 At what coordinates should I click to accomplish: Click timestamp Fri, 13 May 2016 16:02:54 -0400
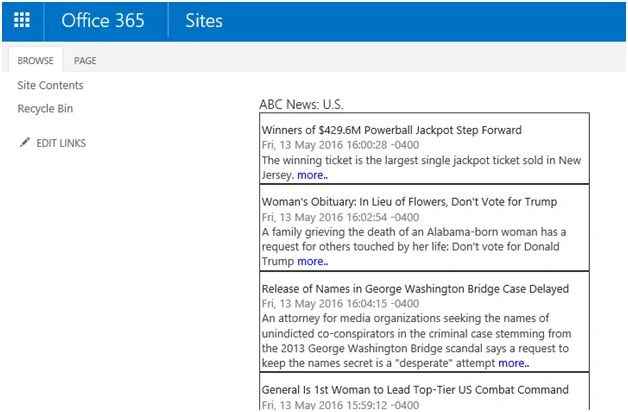coord(340,217)
